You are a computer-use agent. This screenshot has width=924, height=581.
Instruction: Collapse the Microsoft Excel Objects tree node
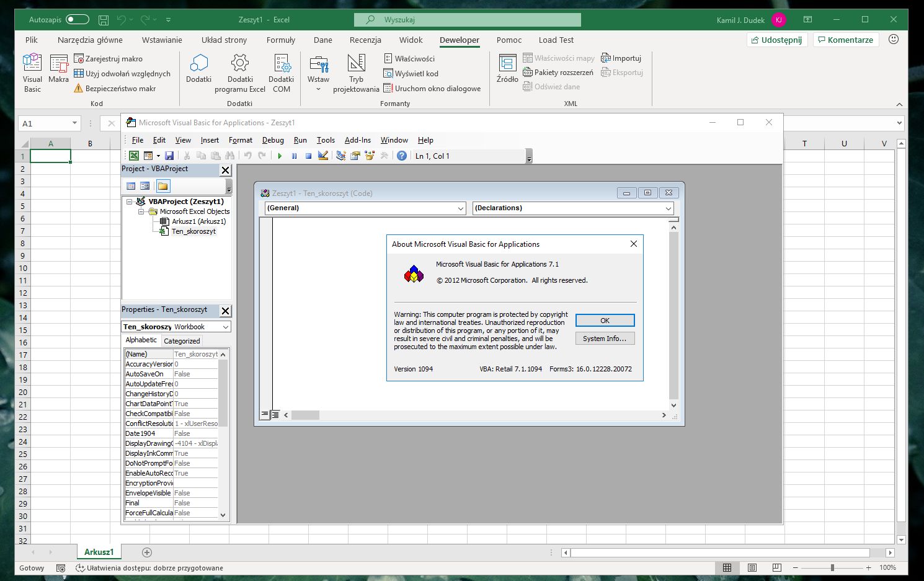coord(141,211)
